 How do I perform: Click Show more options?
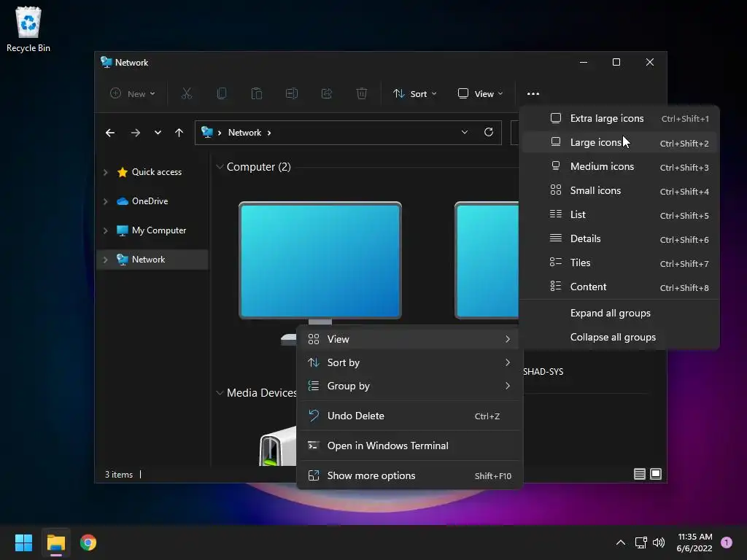[410, 475]
